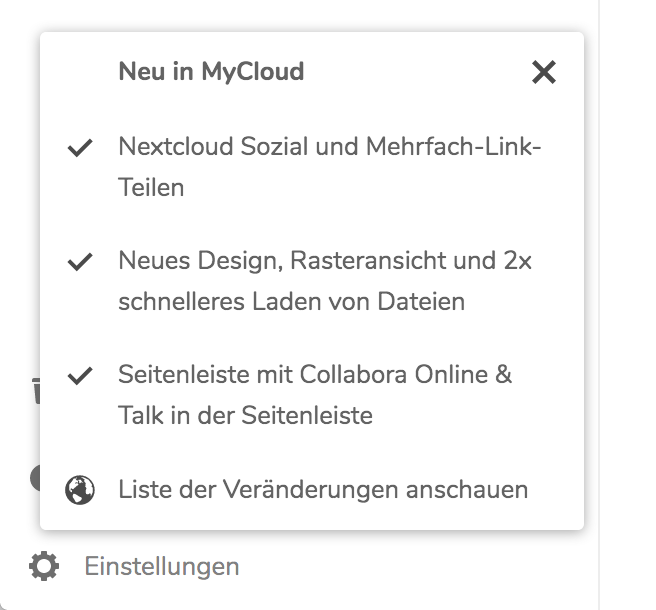Click the partially hidden round quota icon
Screen dimensions: 656x610
[x=35, y=478]
